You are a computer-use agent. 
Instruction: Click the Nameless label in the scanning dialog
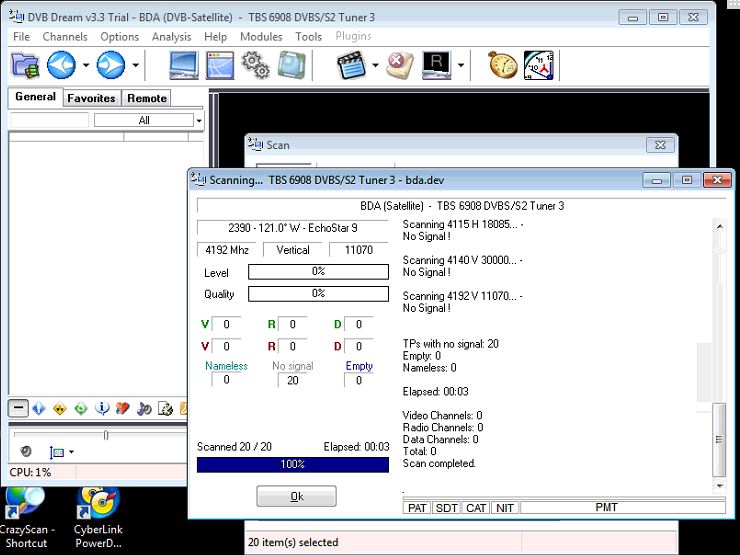[226, 366]
